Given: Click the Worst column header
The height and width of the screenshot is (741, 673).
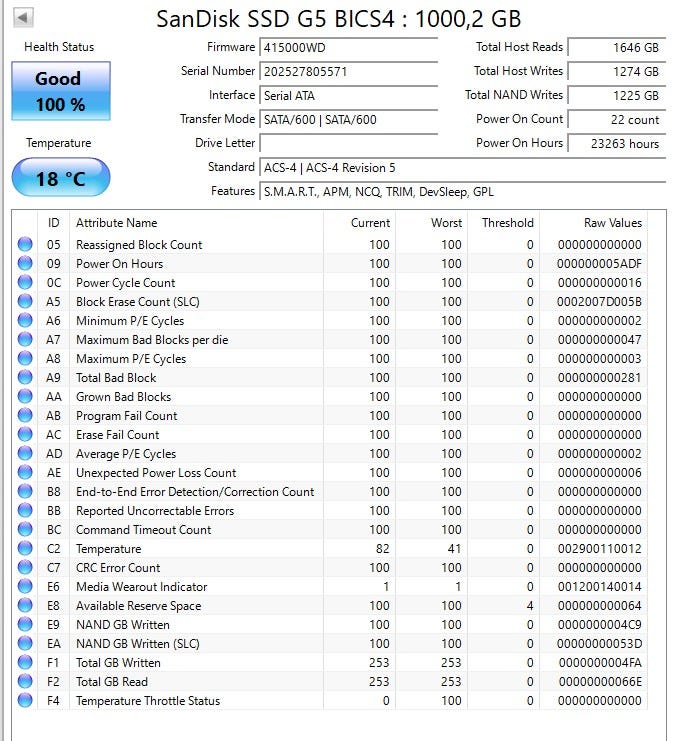Looking at the screenshot, I should tap(431, 223).
